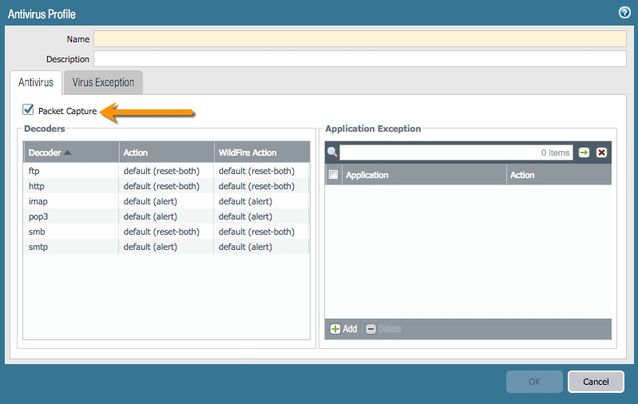Click the help icon in the title bar

[625, 13]
